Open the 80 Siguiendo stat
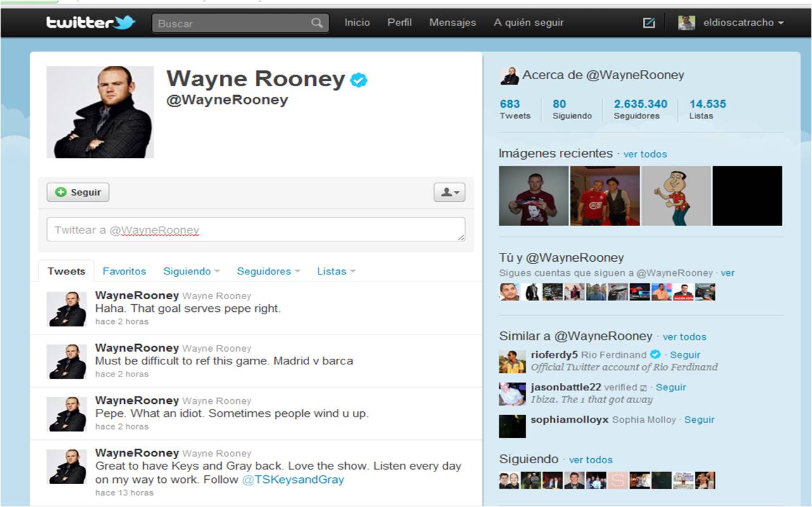 572,109
